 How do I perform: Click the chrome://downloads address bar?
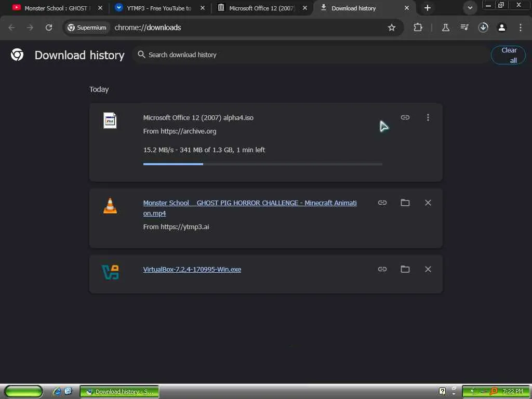click(148, 28)
